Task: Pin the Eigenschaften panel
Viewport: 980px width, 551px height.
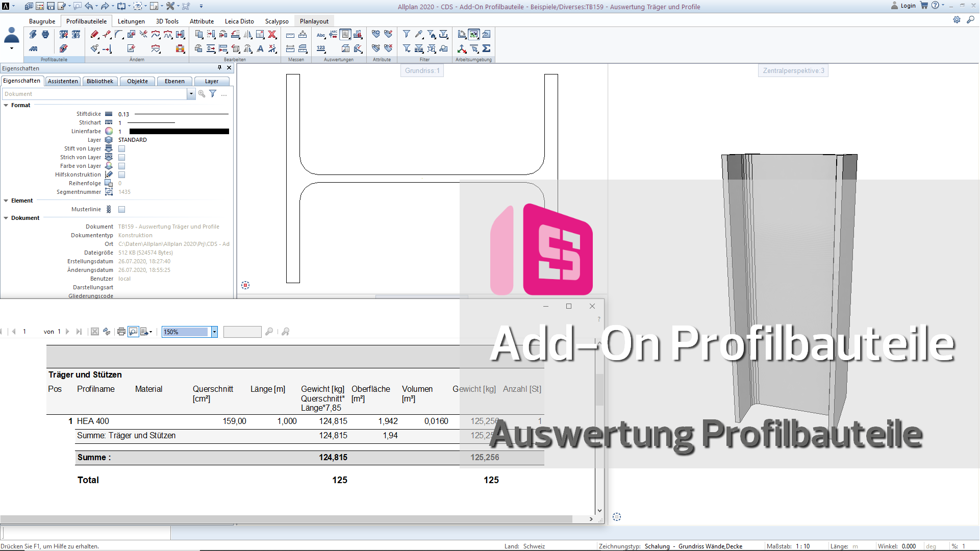Action: coord(220,68)
